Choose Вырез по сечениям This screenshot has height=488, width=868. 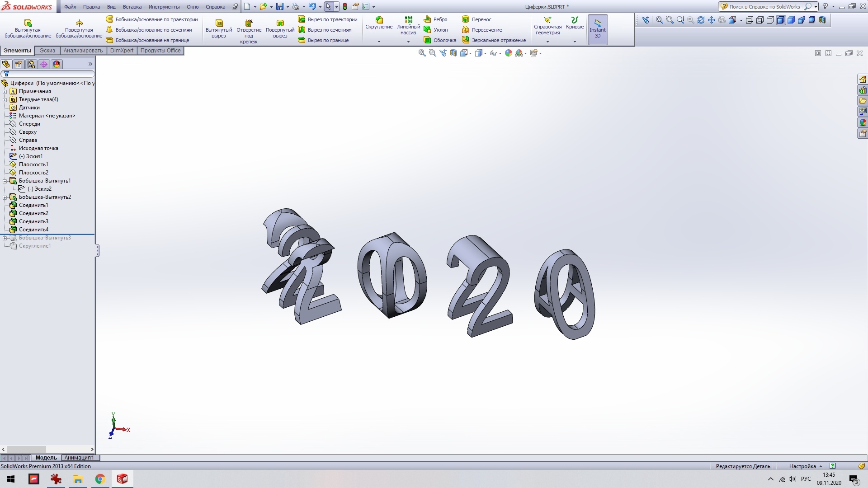(325, 30)
